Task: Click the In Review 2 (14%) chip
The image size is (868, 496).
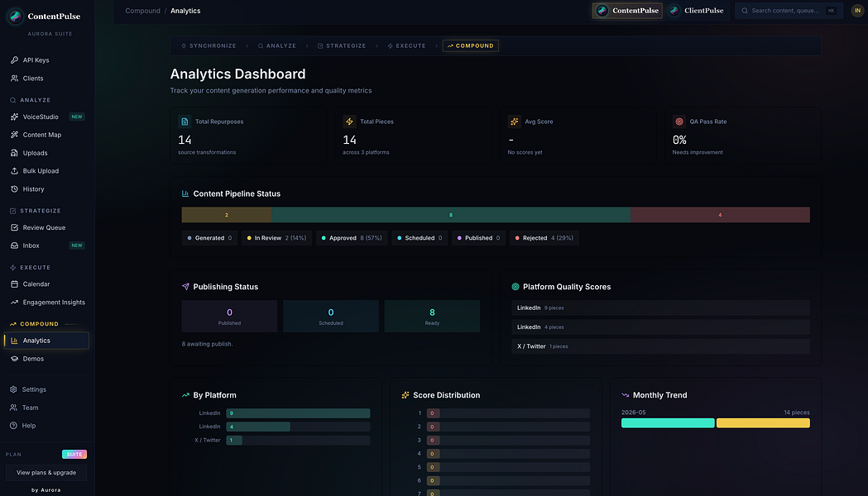Action: click(277, 238)
